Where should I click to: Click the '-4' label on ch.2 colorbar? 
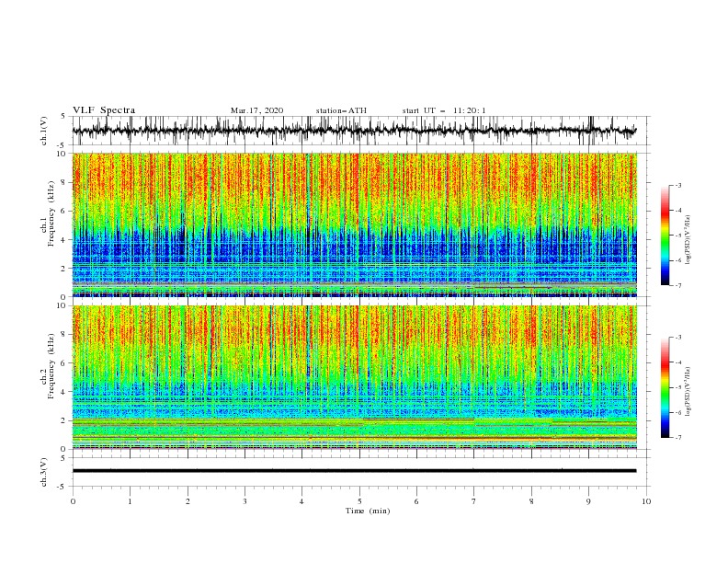coord(678,362)
